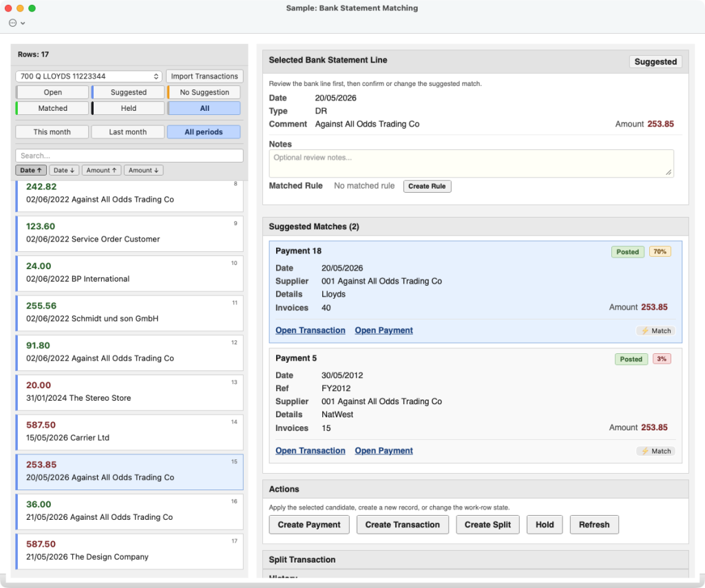Select All periods filter
Viewport: 705px width, 588px height.
click(204, 132)
